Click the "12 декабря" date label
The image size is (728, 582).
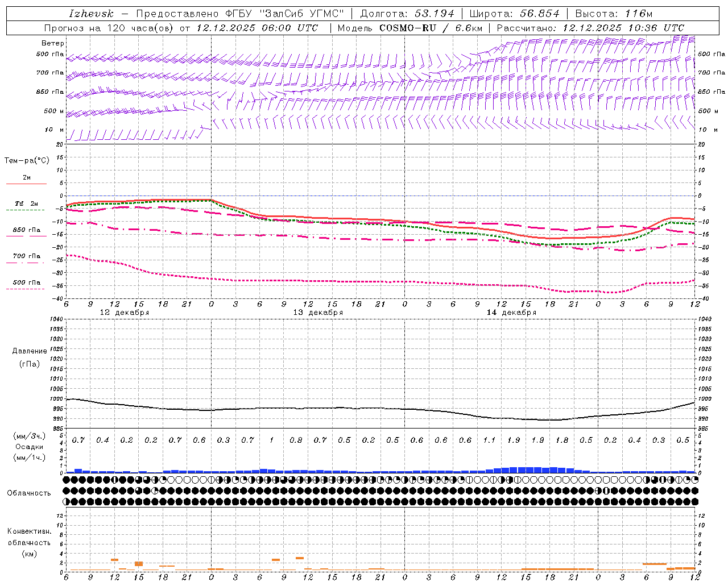click(x=125, y=313)
